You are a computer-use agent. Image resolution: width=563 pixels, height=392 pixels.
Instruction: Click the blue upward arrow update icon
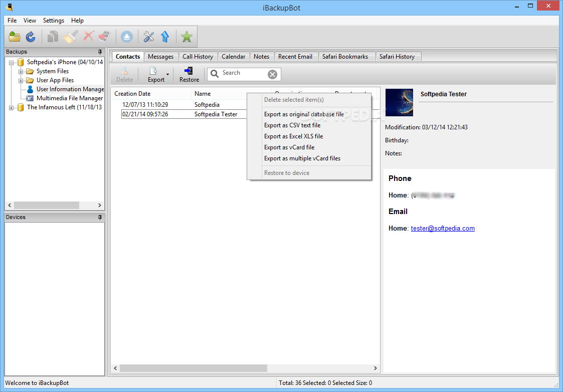(165, 36)
